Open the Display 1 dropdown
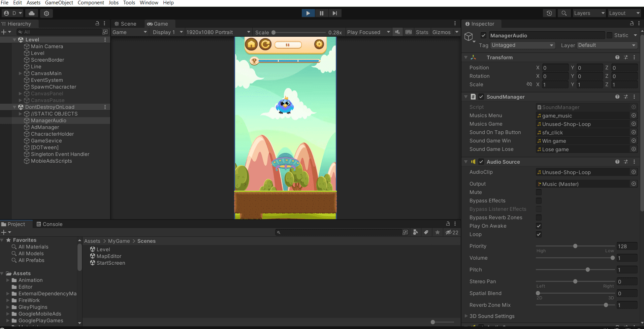Viewport: 644px width, 329px height. click(x=167, y=32)
